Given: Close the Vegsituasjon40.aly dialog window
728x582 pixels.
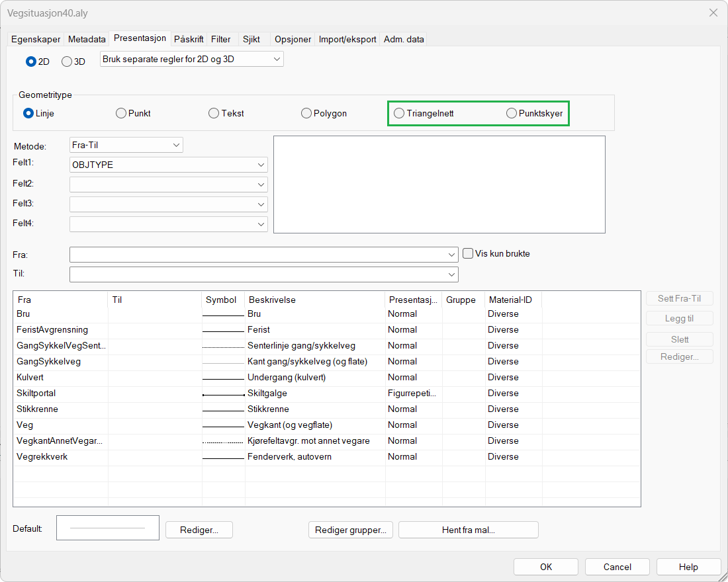Looking at the screenshot, I should click(x=713, y=13).
